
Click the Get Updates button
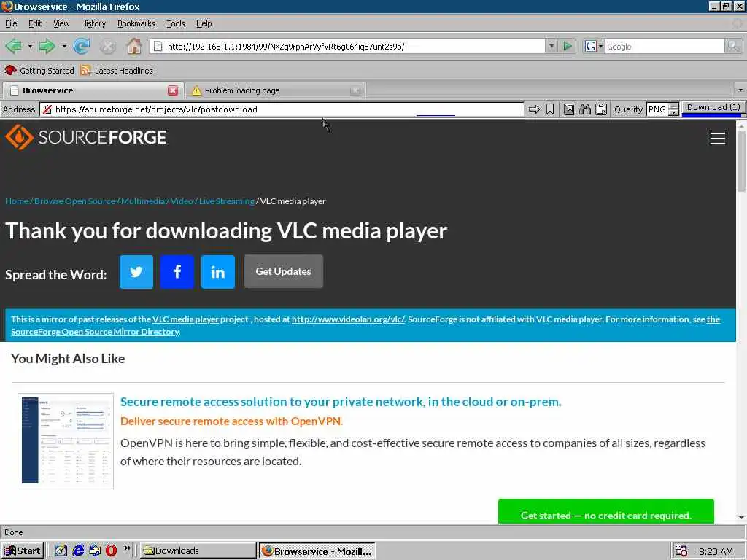(x=284, y=271)
